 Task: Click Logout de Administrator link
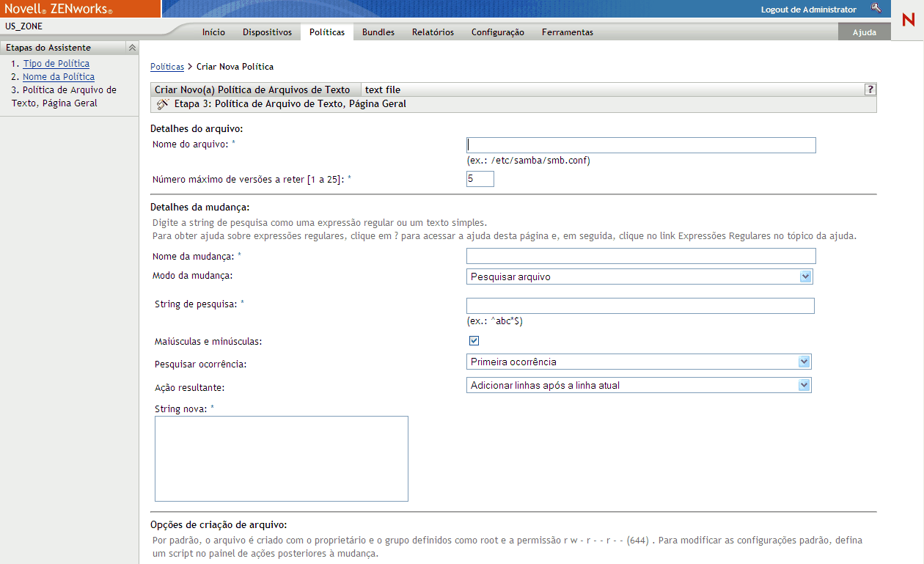(x=808, y=10)
